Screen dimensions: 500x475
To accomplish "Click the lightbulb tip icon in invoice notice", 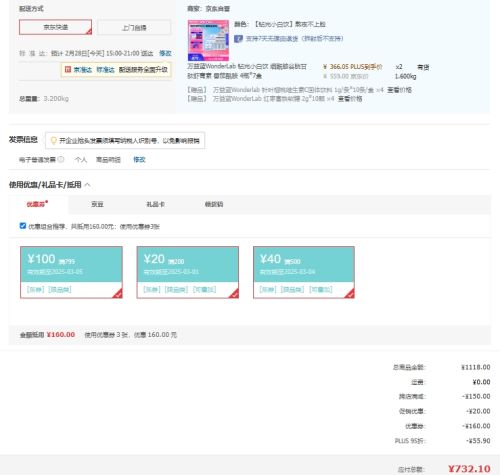I will (53, 141).
